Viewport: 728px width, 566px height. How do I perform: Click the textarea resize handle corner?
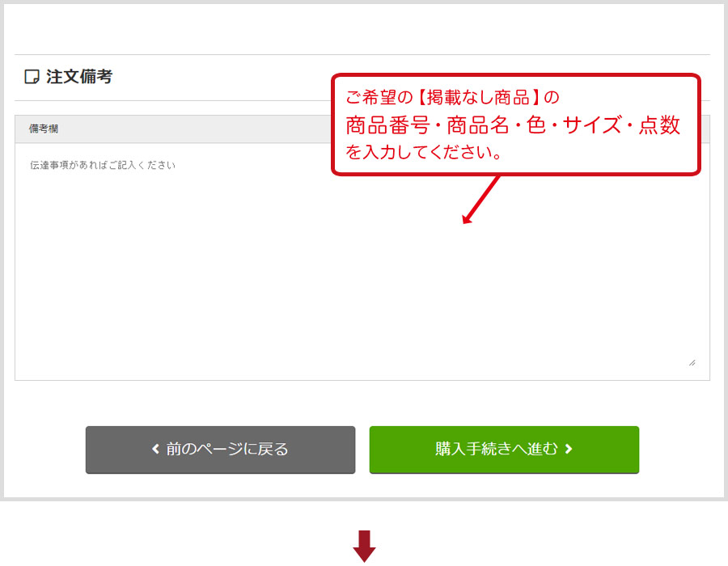pyautogui.click(x=692, y=363)
